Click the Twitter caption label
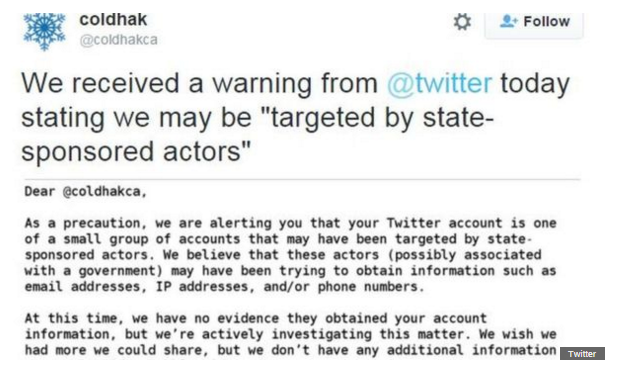This screenshot has width=619, height=367. coord(582,354)
